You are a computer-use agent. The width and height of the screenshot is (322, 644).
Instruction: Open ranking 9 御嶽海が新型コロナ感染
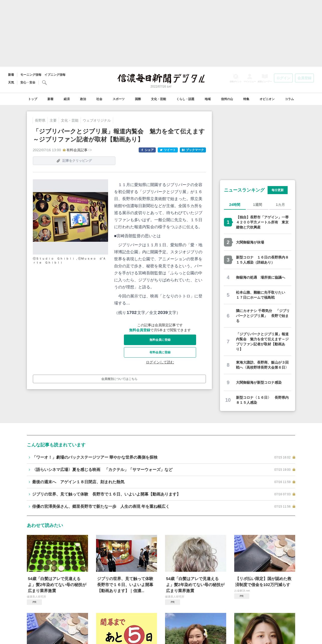click(259, 382)
